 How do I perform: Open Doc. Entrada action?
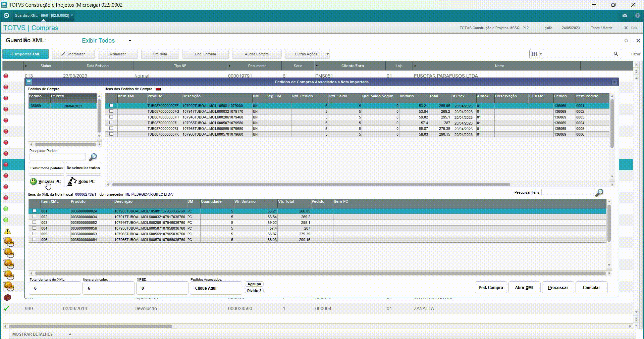205,54
